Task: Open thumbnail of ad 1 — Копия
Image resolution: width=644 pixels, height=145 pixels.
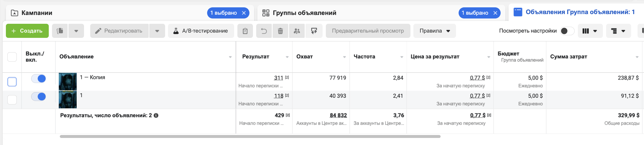Action: pos(68,82)
